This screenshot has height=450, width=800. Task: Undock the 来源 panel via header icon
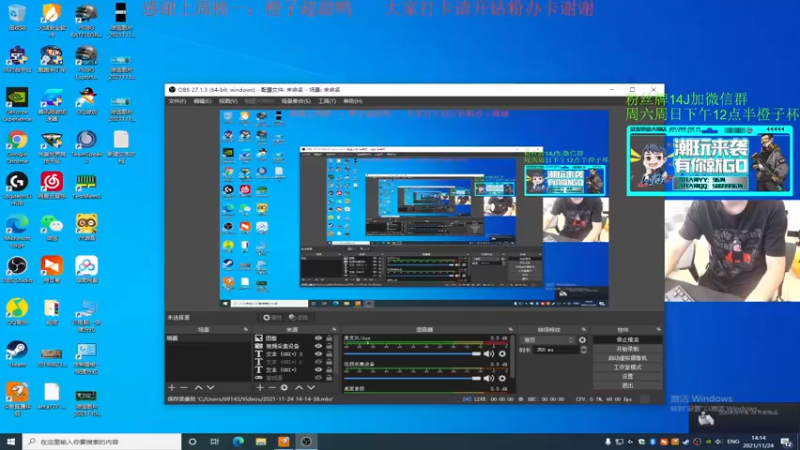click(x=334, y=330)
